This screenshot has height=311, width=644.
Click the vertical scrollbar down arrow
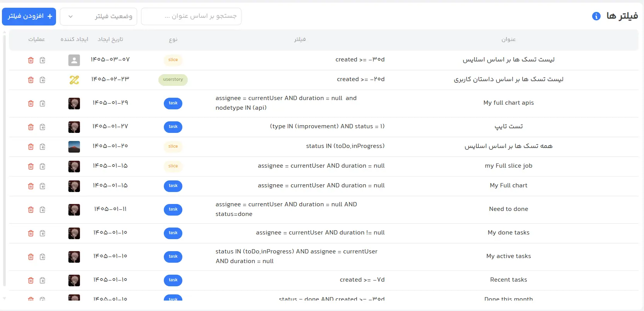click(x=4, y=298)
